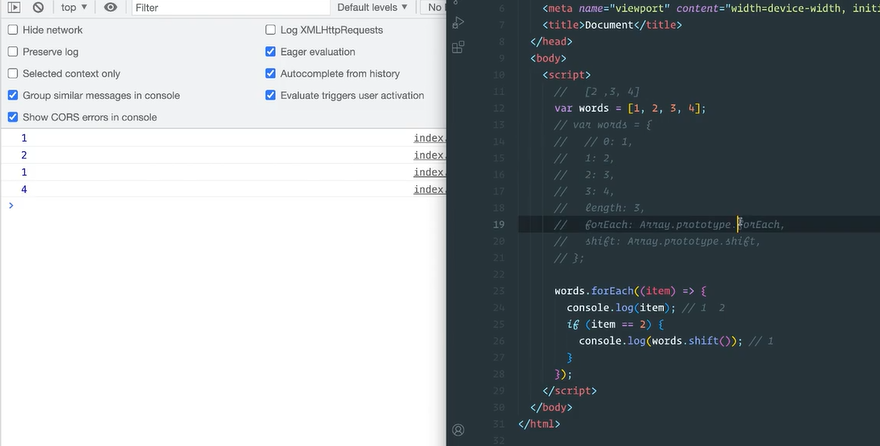Open the Accounts icon in the editor sidebar
The image size is (880, 446).
(458, 430)
